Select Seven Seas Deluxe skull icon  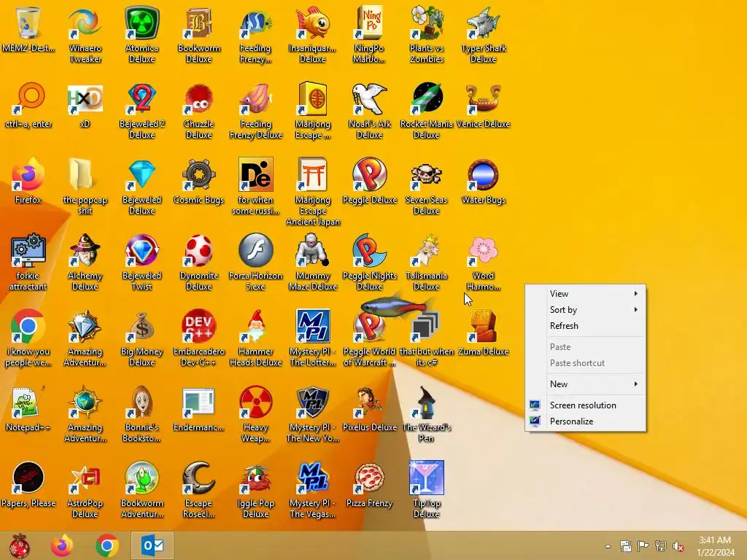426,174
